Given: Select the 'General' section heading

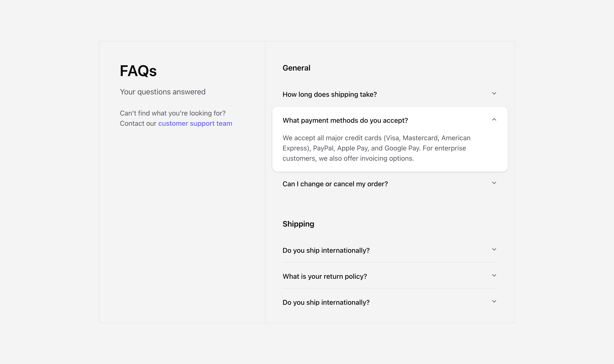Looking at the screenshot, I should coord(296,68).
